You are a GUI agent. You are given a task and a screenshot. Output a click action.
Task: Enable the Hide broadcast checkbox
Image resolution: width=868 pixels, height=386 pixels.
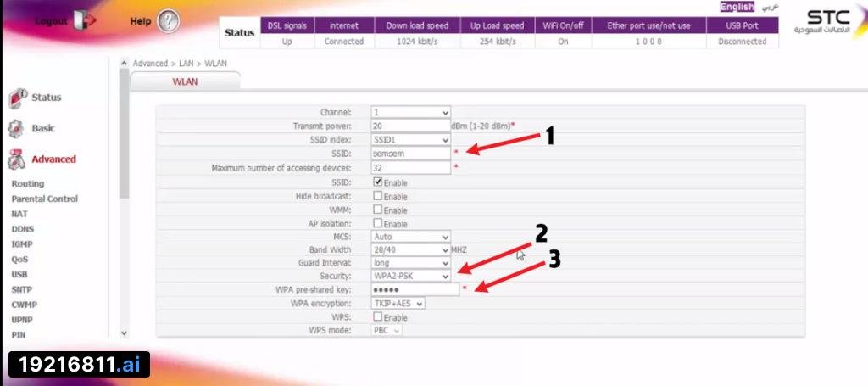click(378, 196)
